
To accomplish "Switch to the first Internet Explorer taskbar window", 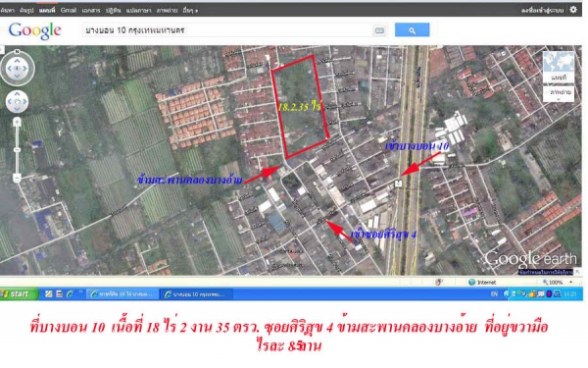I will coord(122,294).
